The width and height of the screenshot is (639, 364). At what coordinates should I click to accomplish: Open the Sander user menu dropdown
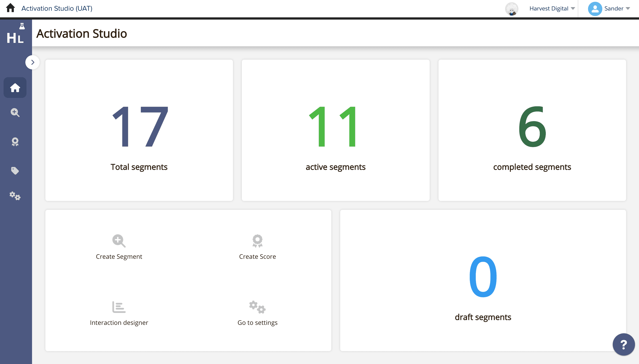pos(609,8)
